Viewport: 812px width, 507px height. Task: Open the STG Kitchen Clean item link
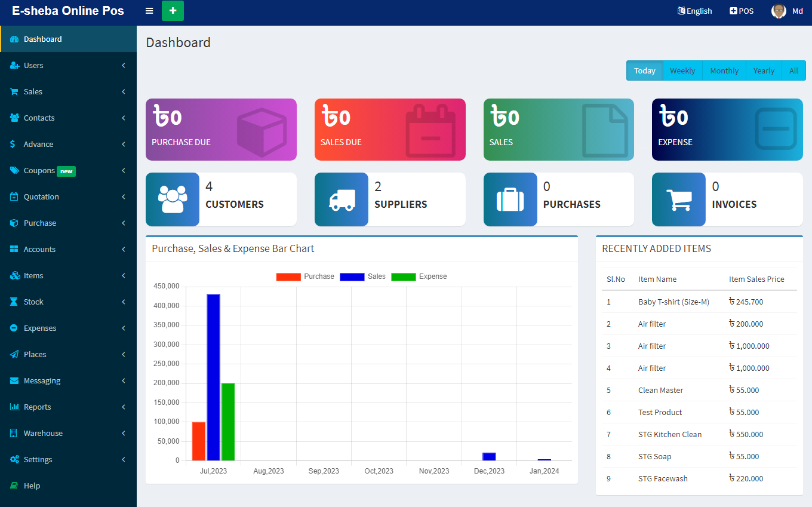(670, 434)
